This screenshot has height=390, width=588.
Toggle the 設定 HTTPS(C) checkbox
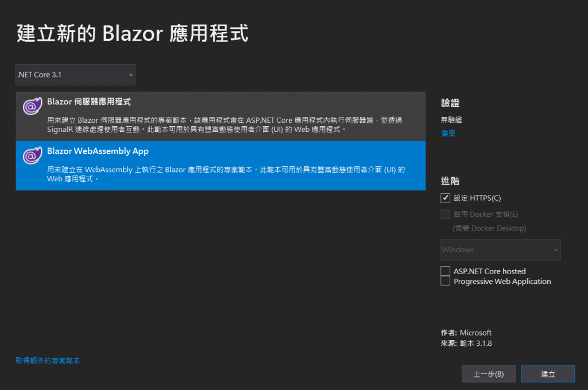(445, 198)
